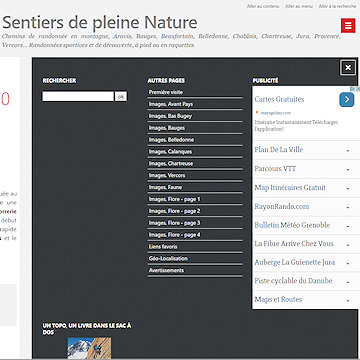
Task: Open Images, Chartreuse link
Action: coord(195,164)
